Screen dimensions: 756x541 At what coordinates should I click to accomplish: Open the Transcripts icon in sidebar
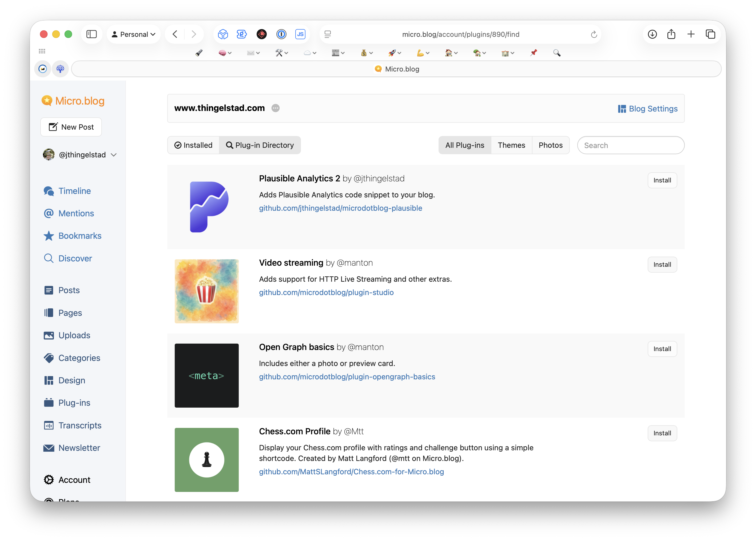(x=49, y=425)
